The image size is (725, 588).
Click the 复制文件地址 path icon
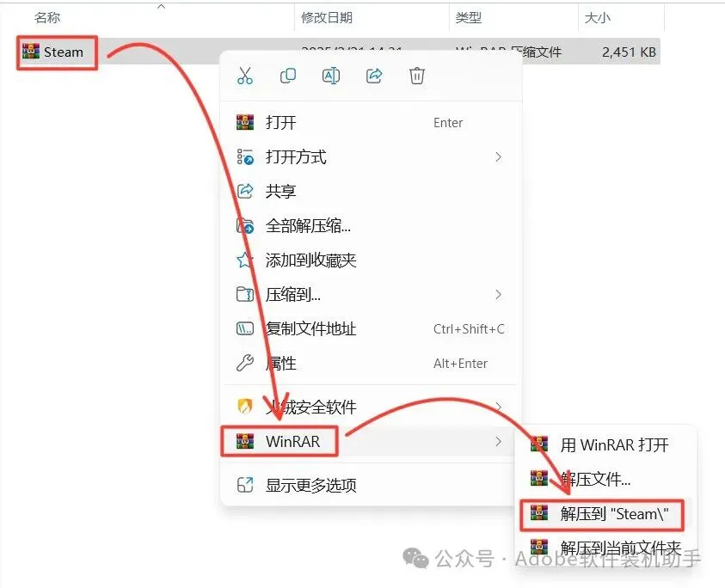point(245,329)
